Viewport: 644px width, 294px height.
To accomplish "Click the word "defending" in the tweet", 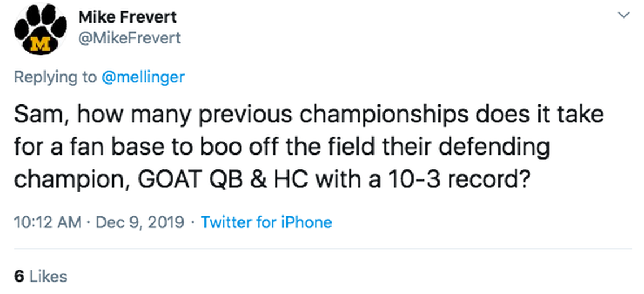I will 495,147.
